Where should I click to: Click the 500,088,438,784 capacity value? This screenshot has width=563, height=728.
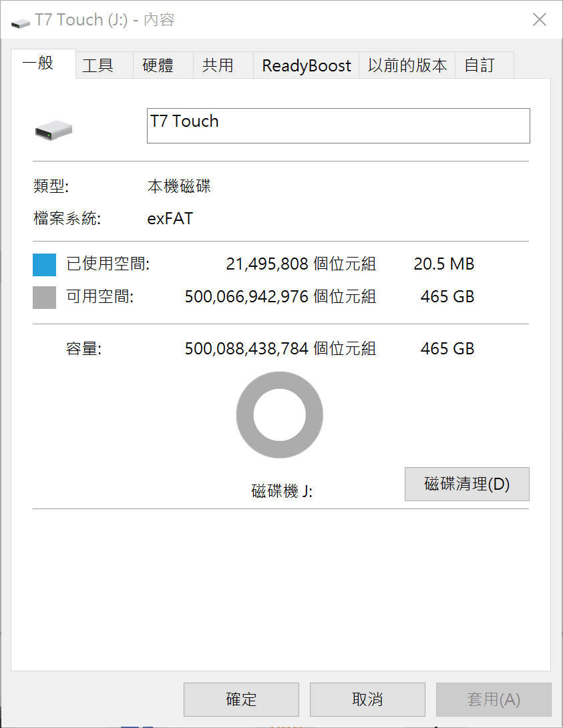pyautogui.click(x=246, y=348)
